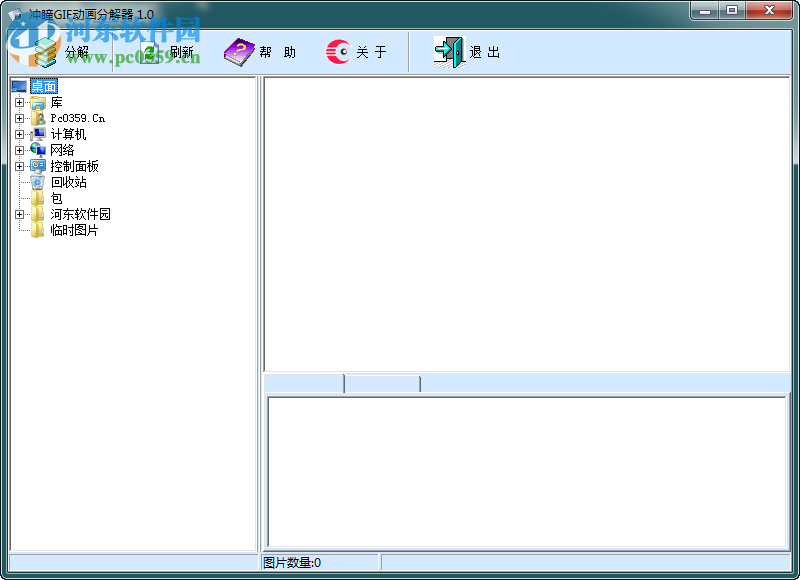Select the 计算机 computer icon in the tree

click(40, 135)
